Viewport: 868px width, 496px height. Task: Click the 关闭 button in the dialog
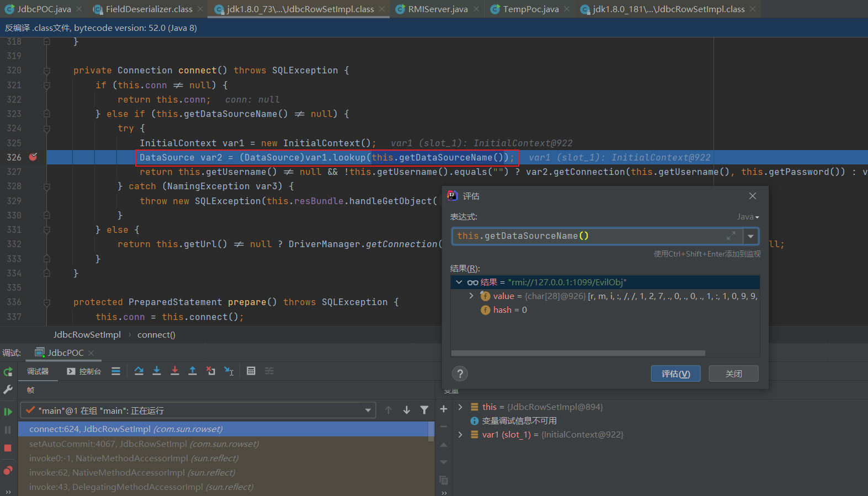point(733,374)
